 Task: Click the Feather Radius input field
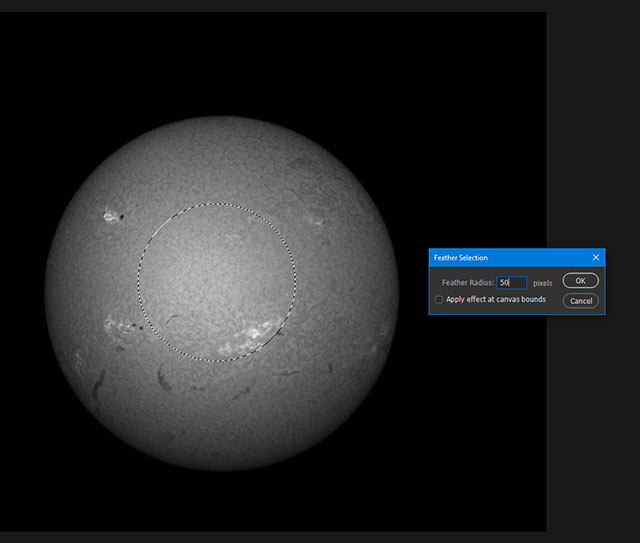(x=511, y=283)
